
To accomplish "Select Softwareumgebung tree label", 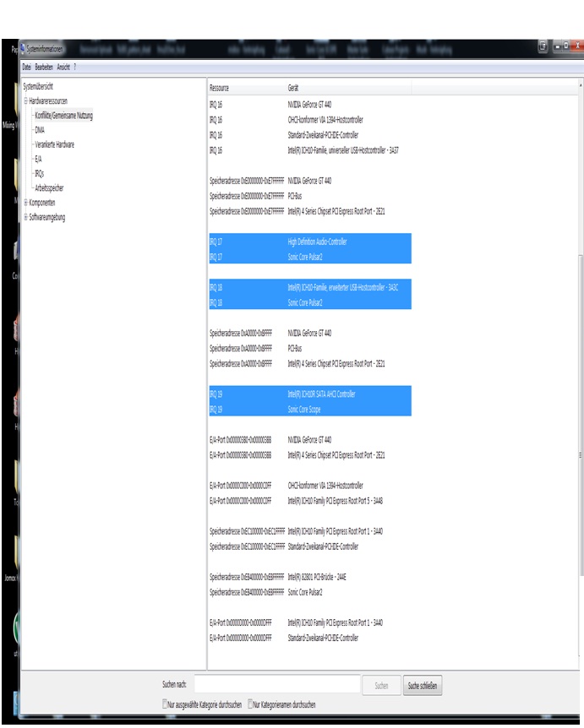I will (x=47, y=217).
